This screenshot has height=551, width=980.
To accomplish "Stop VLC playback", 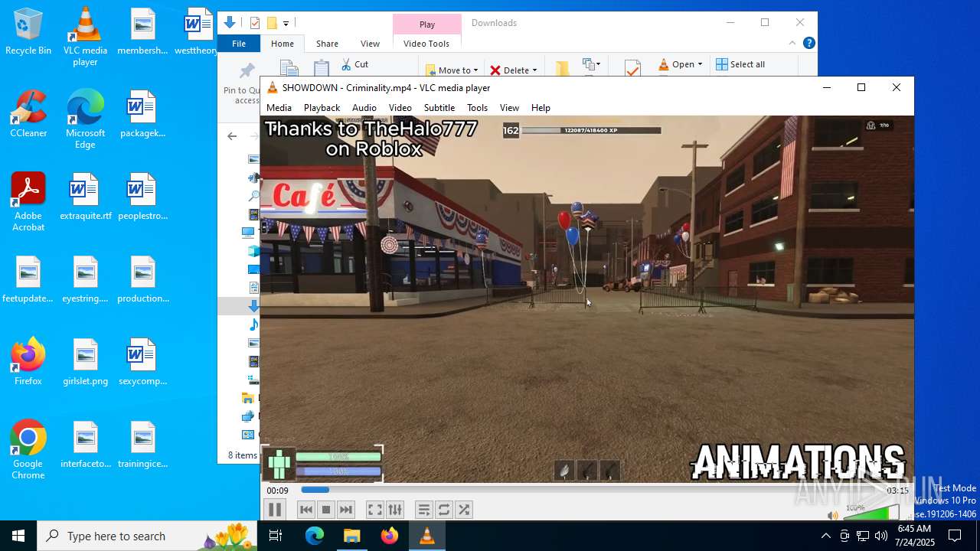I will 326,510.
